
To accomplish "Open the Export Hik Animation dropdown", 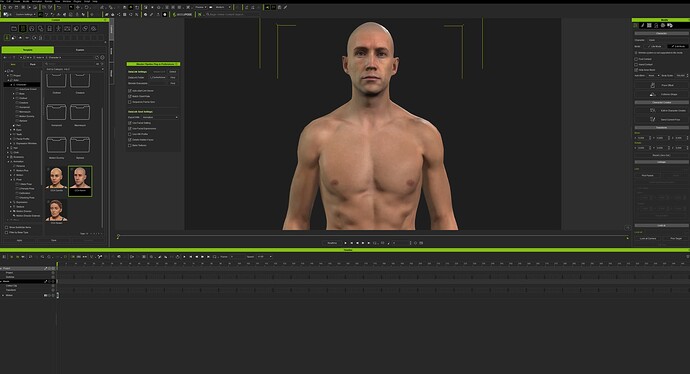I will 160,117.
